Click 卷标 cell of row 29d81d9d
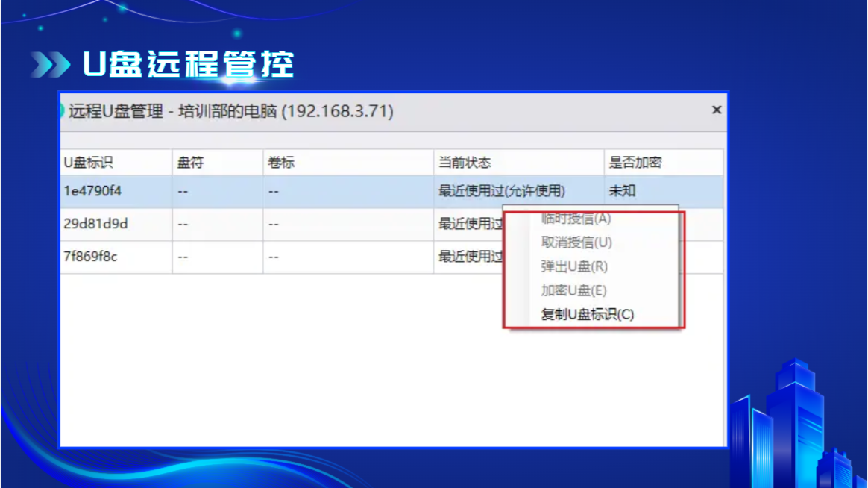The width and height of the screenshot is (868, 488). coord(348,225)
